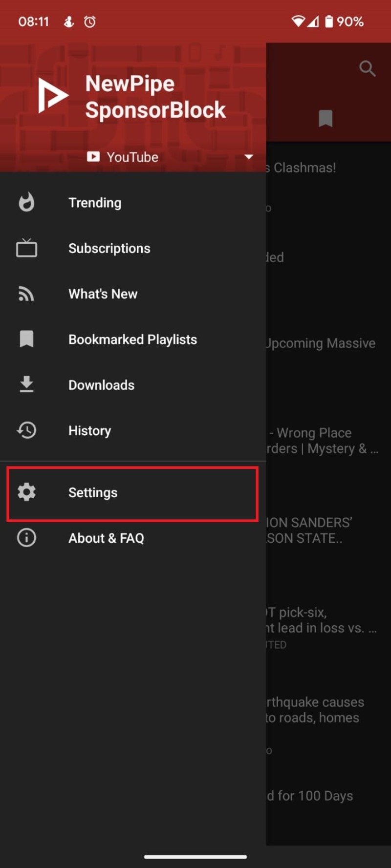Tap the Trending flame icon
Viewport: 391px width, 868px height.
point(26,202)
